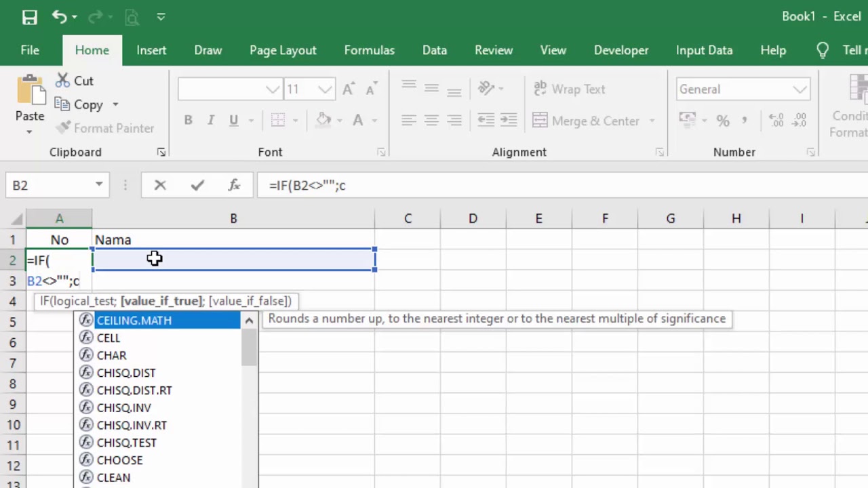Viewport: 868px width, 488px height.
Task: Click Comma Style icon
Action: 745,121
